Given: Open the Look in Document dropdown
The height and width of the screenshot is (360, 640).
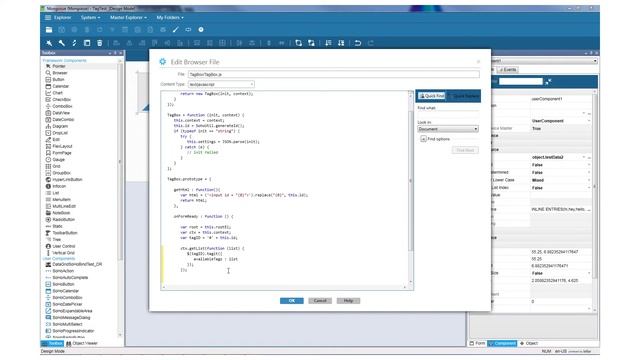Looking at the screenshot, I should coord(448,129).
